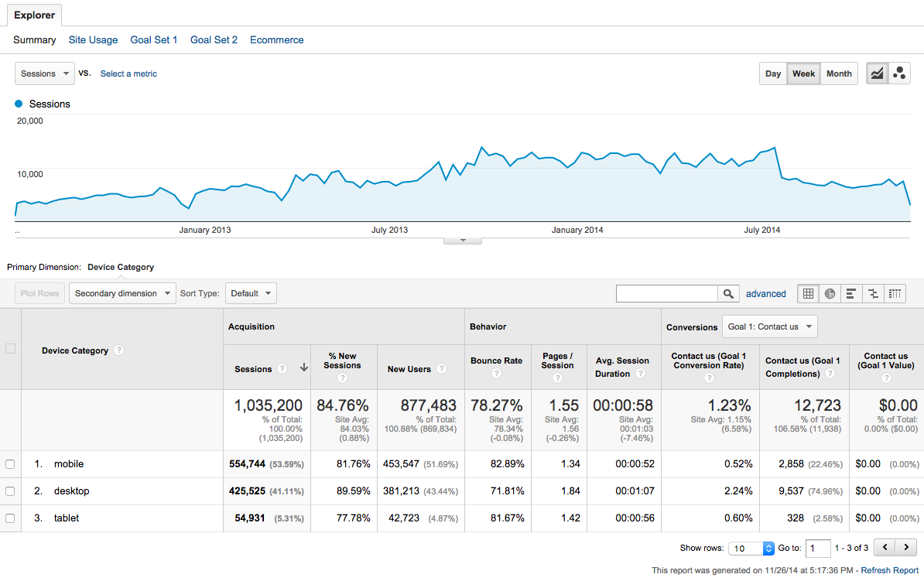The image size is (924, 581).
Task: Click the table search input field
Action: (666, 294)
